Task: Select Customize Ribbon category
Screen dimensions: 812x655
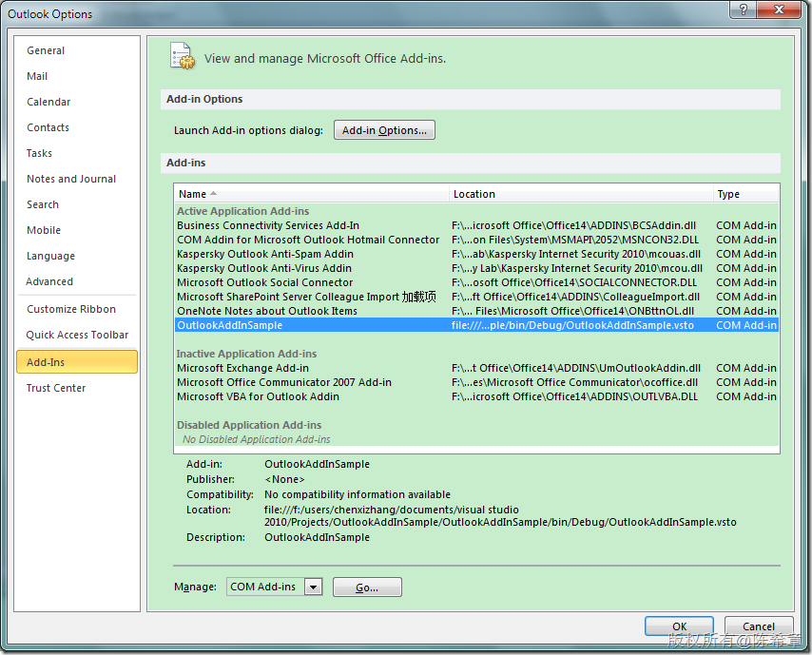Action: 77,309
